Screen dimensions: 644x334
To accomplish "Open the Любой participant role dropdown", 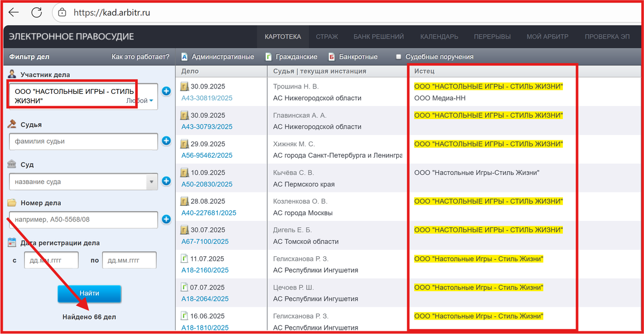I will (x=140, y=100).
